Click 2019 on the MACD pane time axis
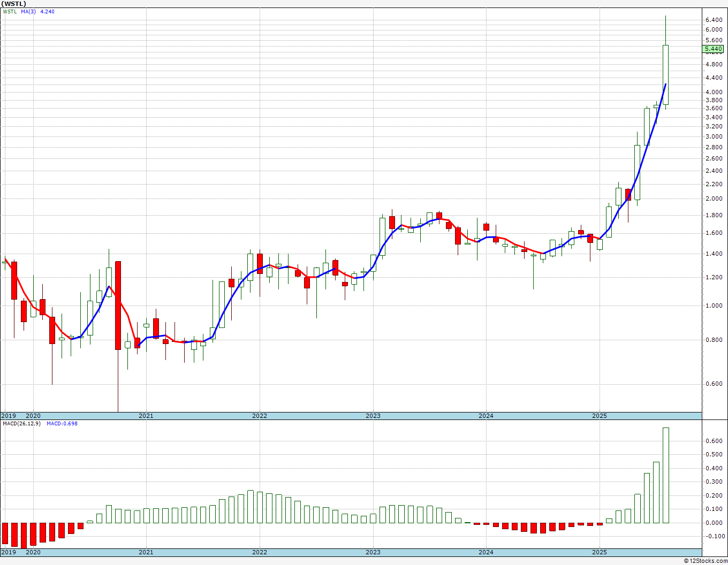The height and width of the screenshot is (565, 728). click(x=8, y=553)
